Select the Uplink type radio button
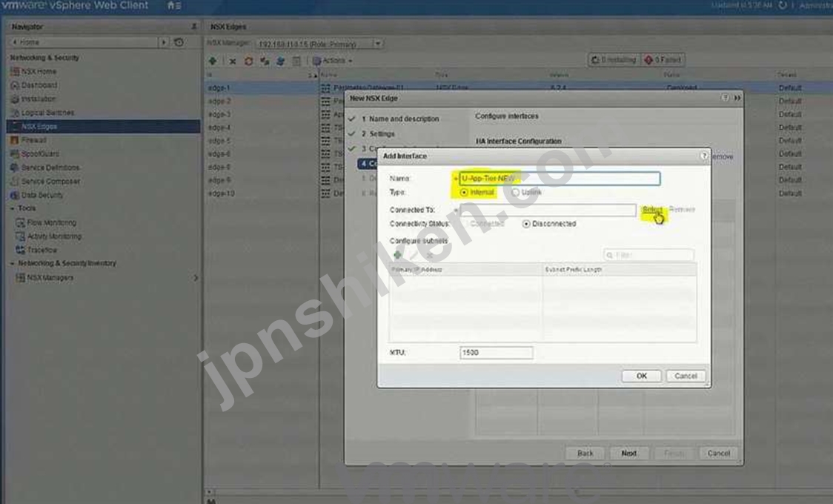Screen dimensions: 833x504 tap(515, 192)
